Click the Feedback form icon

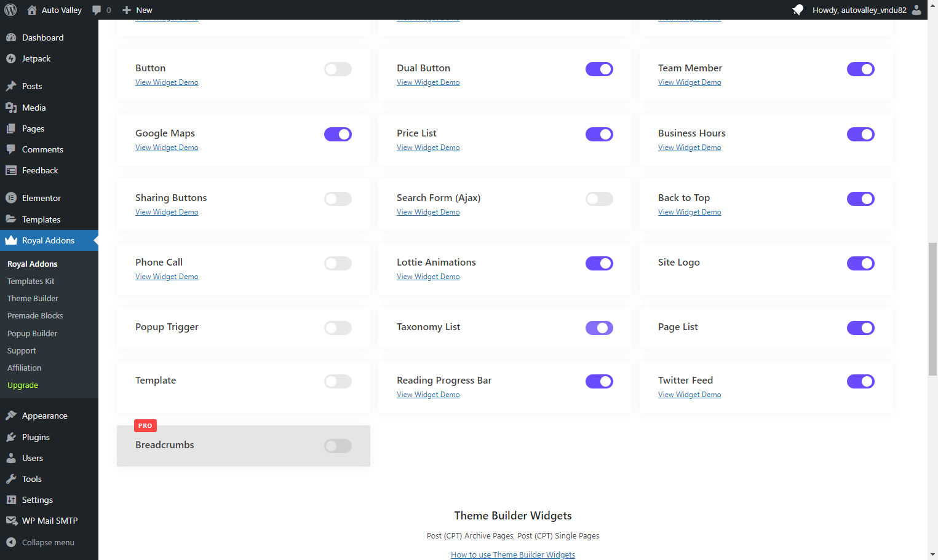(x=11, y=170)
